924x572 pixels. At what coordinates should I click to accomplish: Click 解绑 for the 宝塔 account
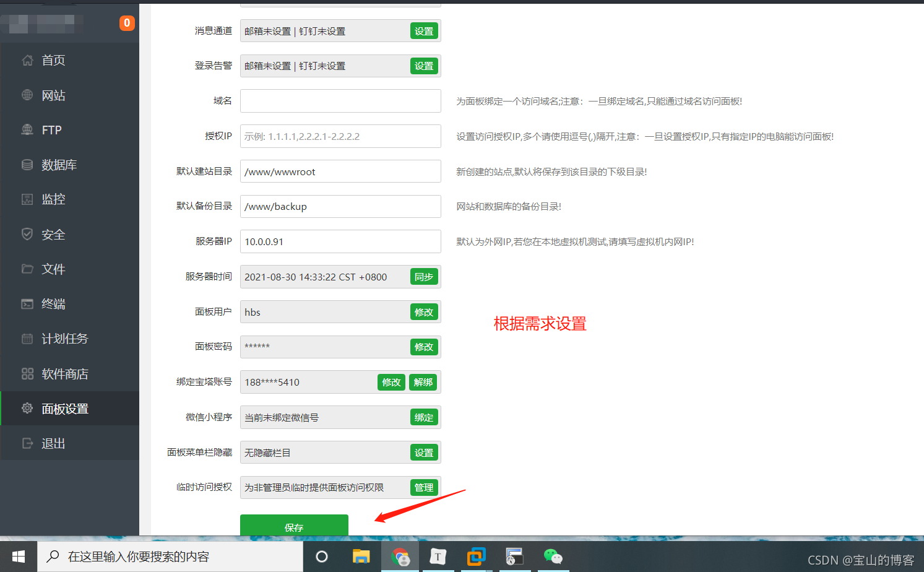(x=423, y=383)
